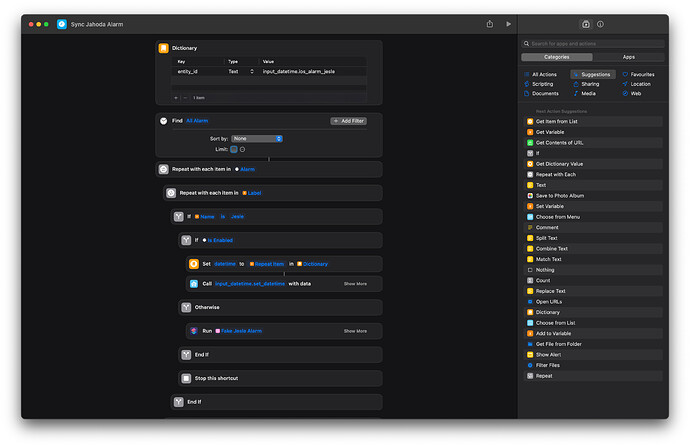This screenshot has width=690, height=447.
Task: Click Get Item from List icon
Action: [x=530, y=121]
